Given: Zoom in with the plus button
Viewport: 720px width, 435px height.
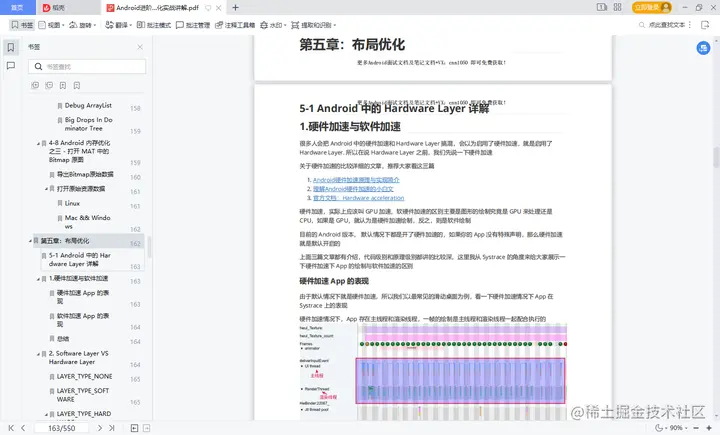Looking at the screenshot, I should tap(709, 428).
